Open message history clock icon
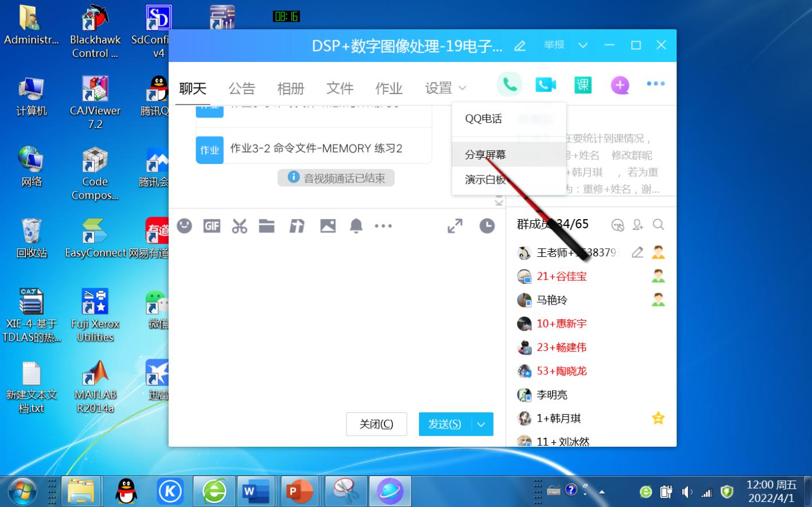This screenshot has height=507, width=812. pos(487,226)
